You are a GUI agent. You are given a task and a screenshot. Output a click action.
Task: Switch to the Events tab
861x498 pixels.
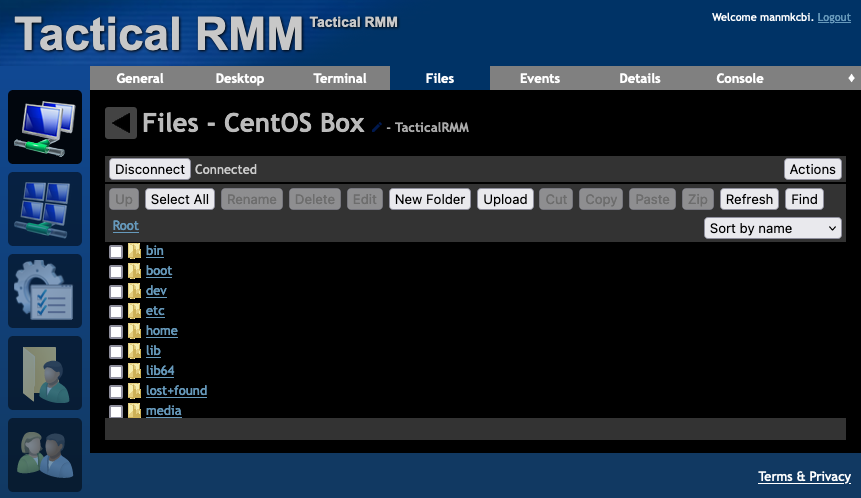point(540,78)
